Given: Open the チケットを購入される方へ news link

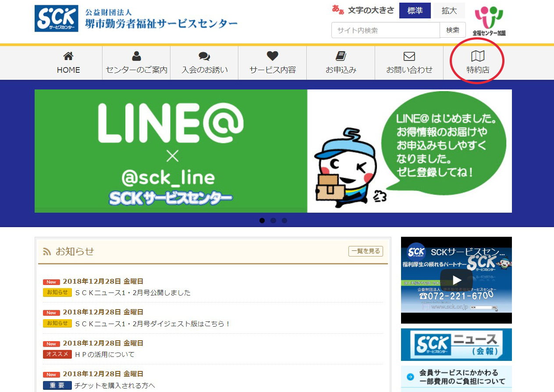Looking at the screenshot, I should [x=115, y=385].
